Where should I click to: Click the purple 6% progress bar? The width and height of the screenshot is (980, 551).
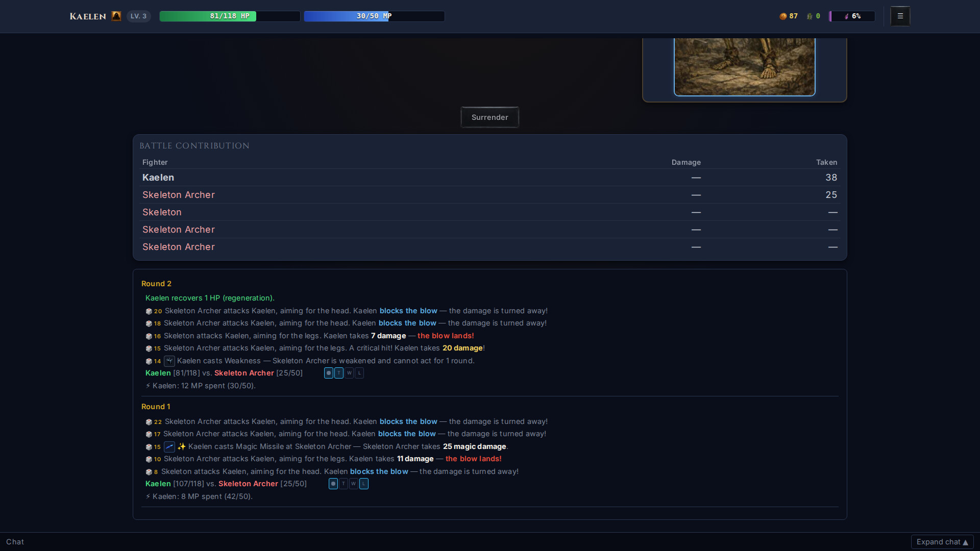(x=852, y=16)
